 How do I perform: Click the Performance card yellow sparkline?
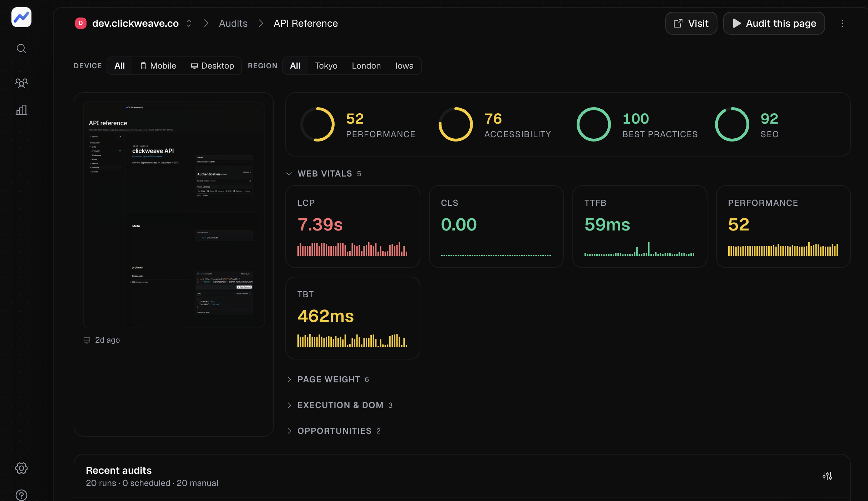pyautogui.click(x=783, y=249)
